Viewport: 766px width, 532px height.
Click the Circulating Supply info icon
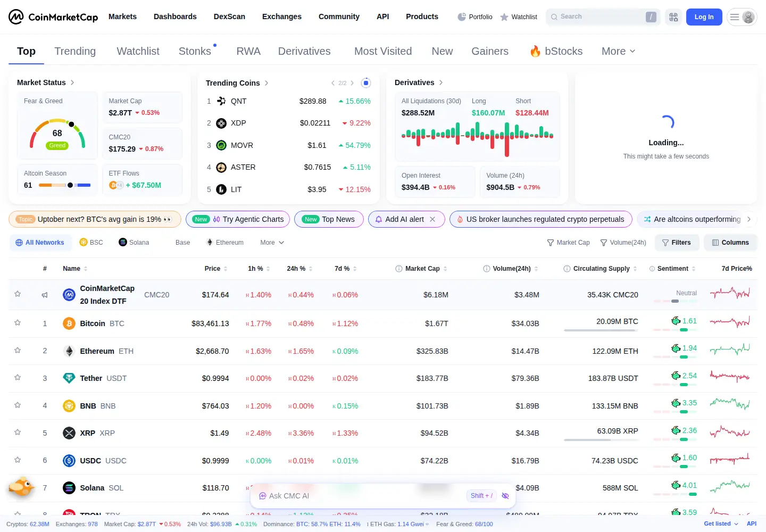[x=567, y=269]
